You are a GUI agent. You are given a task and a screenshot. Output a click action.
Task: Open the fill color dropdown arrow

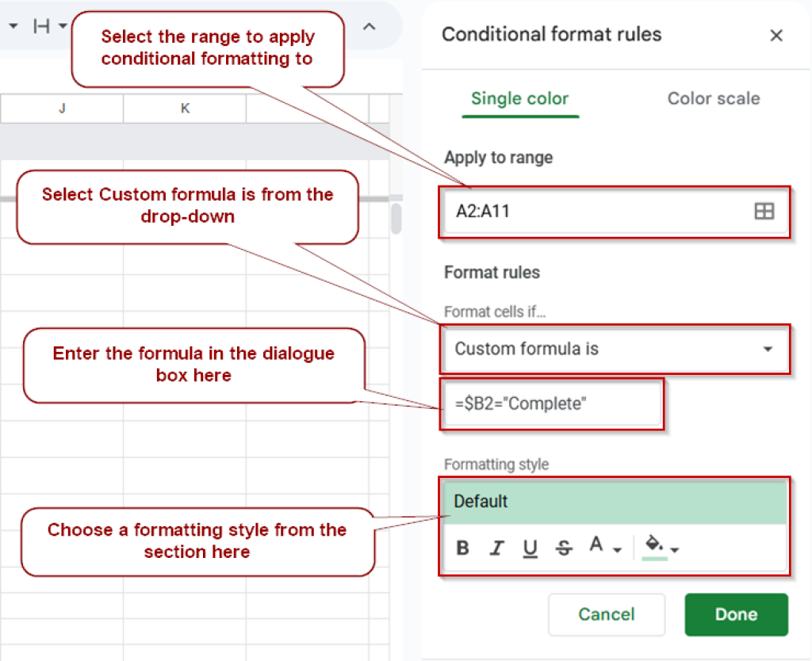point(676,548)
